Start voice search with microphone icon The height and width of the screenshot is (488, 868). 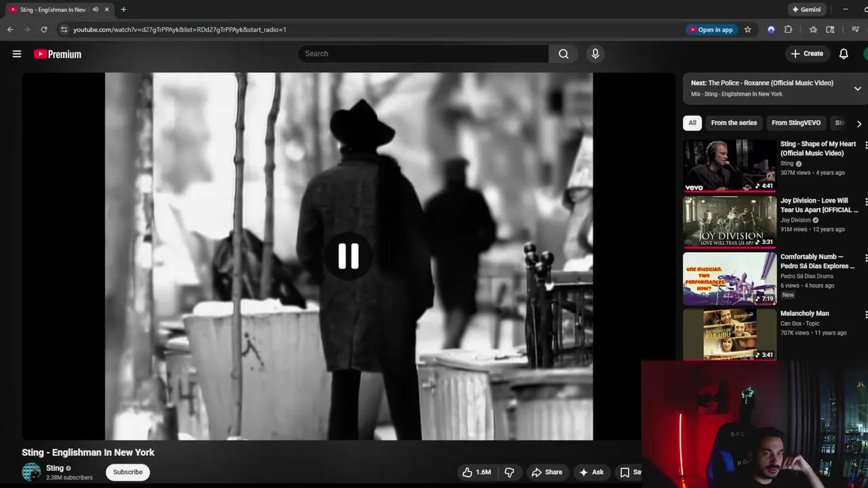coord(595,54)
